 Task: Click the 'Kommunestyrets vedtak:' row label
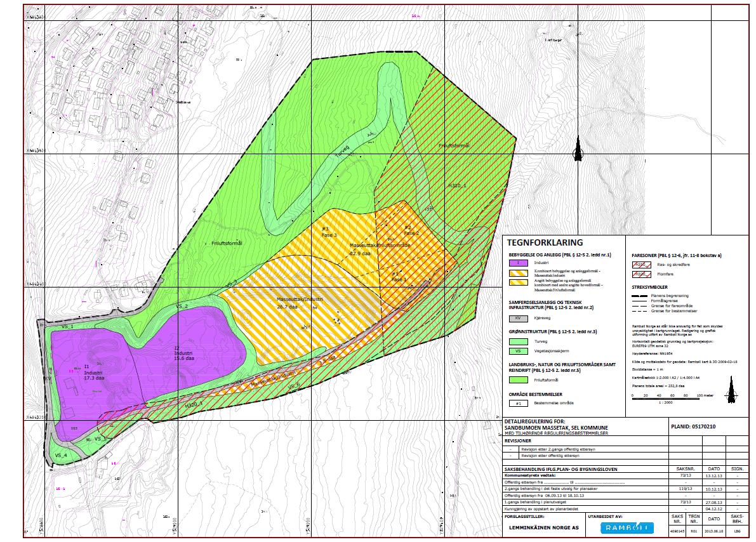pyautogui.click(x=530, y=475)
